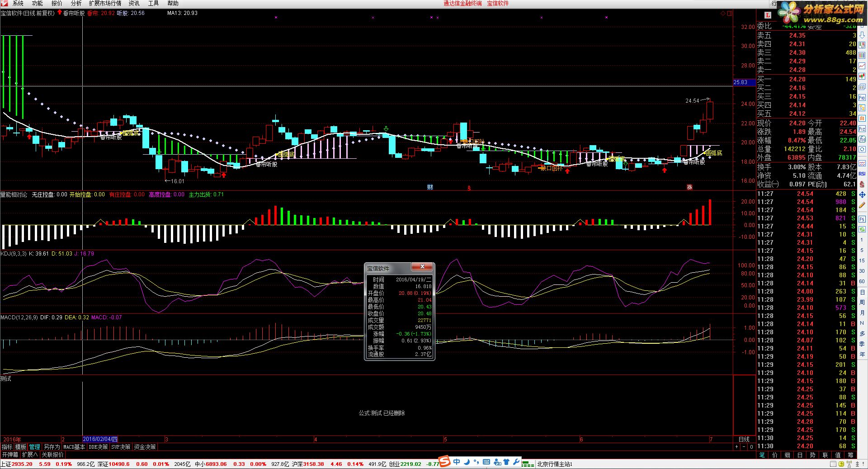Viewport: 868px width, 469px height.
Task: Click the quote list icon in right toolbar
Action: click(x=862, y=45)
